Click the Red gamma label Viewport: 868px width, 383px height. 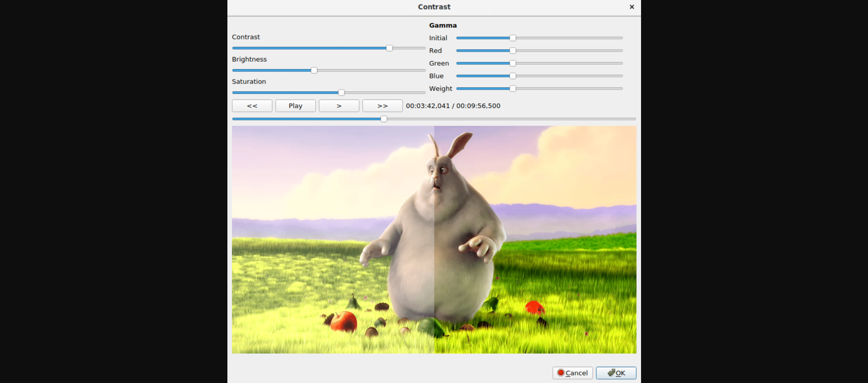(435, 51)
